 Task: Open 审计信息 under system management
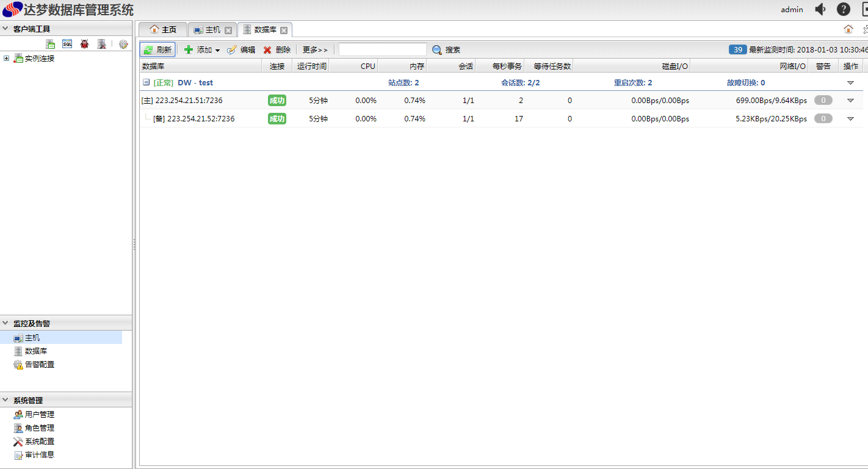(x=39, y=455)
